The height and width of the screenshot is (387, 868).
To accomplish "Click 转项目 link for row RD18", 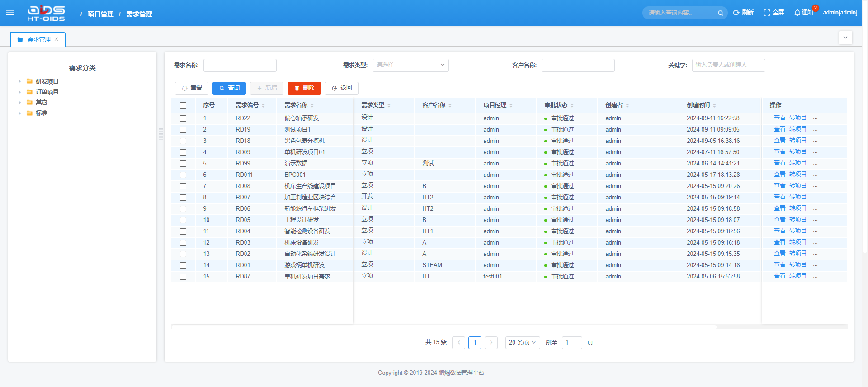I will pos(797,141).
